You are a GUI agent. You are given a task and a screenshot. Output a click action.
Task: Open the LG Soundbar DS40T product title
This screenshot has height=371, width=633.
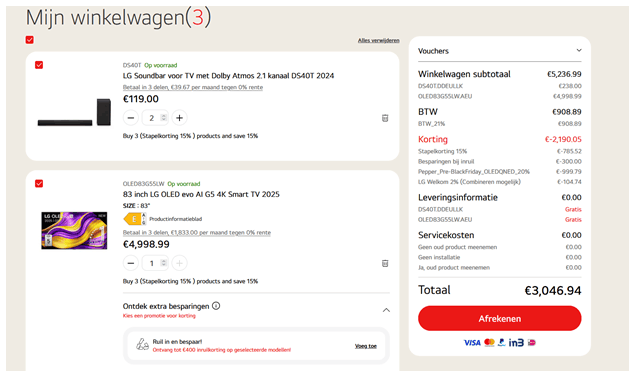pos(228,75)
